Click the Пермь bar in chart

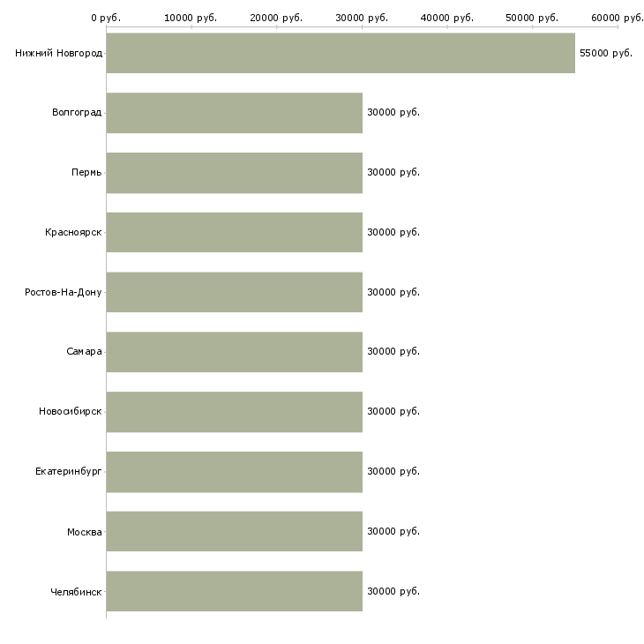234,173
